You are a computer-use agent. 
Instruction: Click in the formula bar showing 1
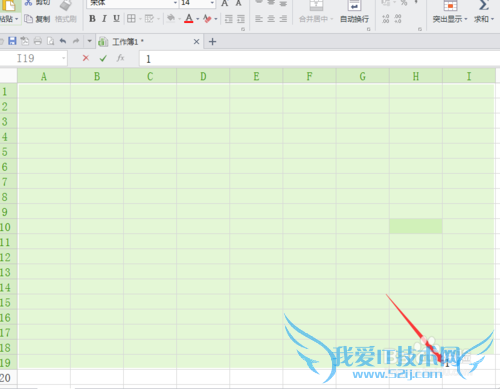(319, 59)
